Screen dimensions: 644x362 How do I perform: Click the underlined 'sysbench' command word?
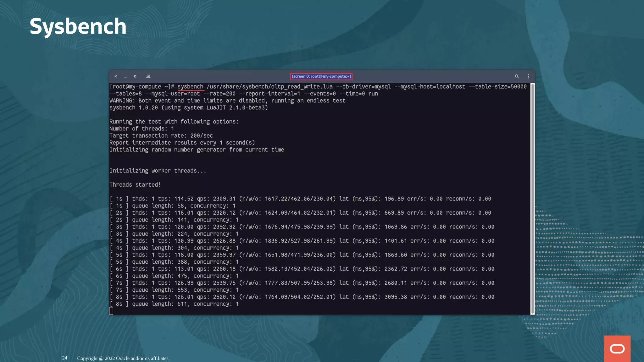(x=190, y=87)
